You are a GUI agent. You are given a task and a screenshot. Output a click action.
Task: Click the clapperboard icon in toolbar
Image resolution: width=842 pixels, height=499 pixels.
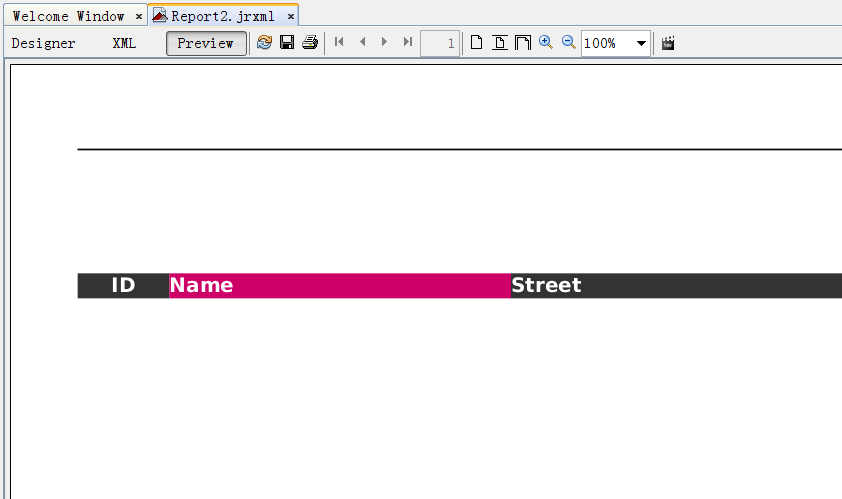[x=668, y=43]
